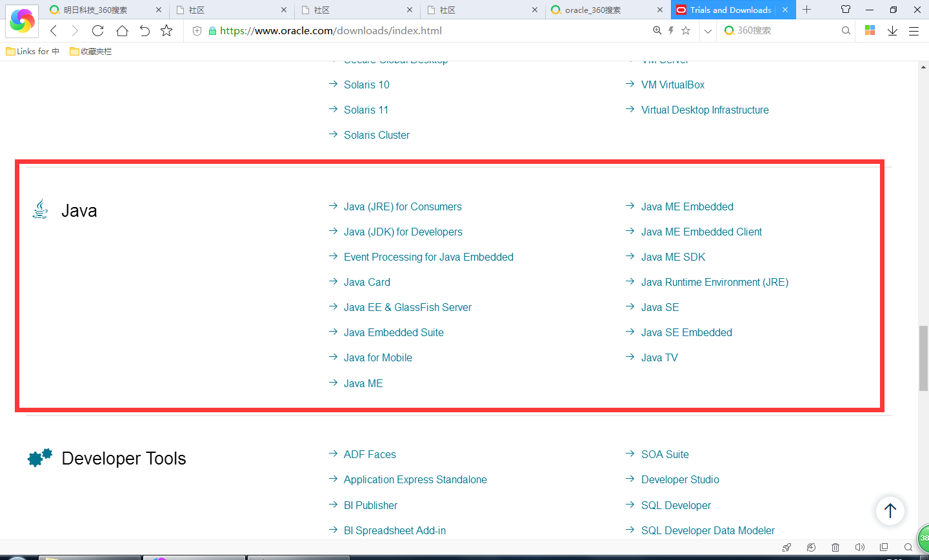Click the 360 search input field
This screenshot has height=560, width=929.
pyautogui.click(x=787, y=30)
